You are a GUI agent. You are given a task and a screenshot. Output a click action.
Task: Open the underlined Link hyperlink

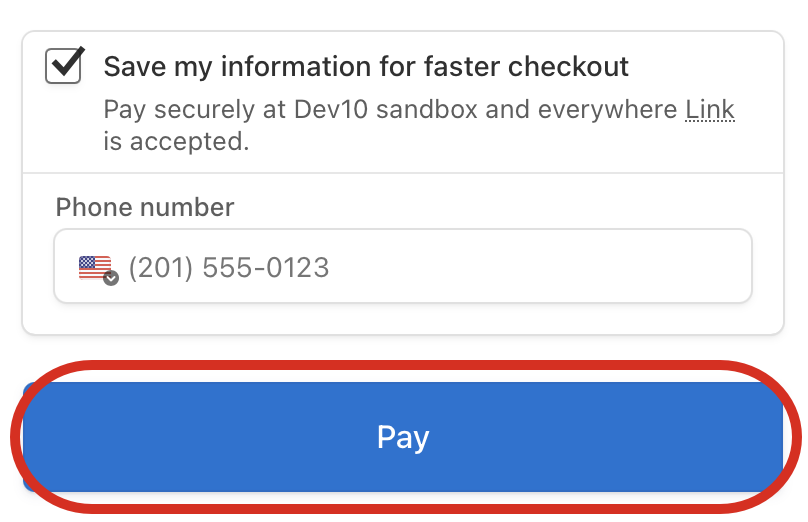pos(710,109)
